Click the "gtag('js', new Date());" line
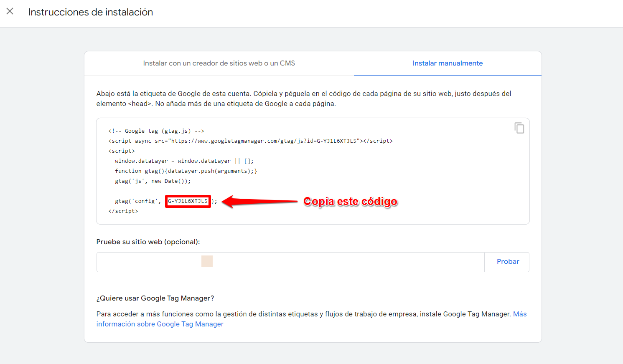This screenshot has width=623, height=364. coord(153,181)
